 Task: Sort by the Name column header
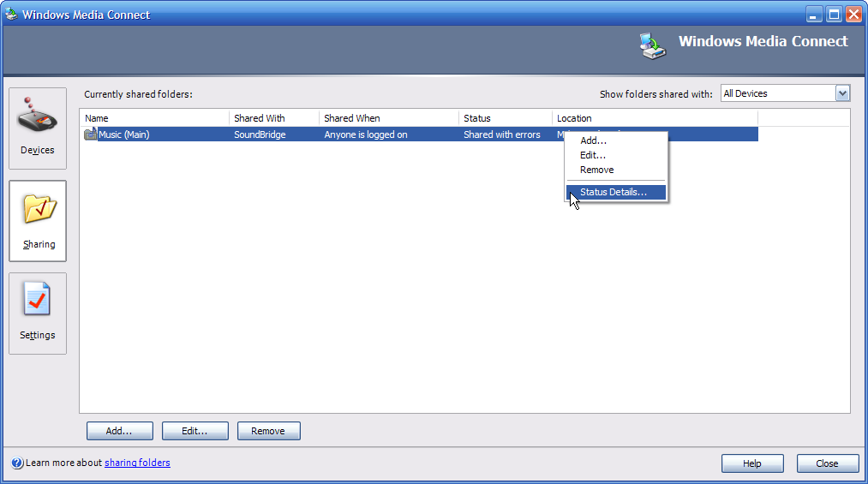[x=154, y=118]
